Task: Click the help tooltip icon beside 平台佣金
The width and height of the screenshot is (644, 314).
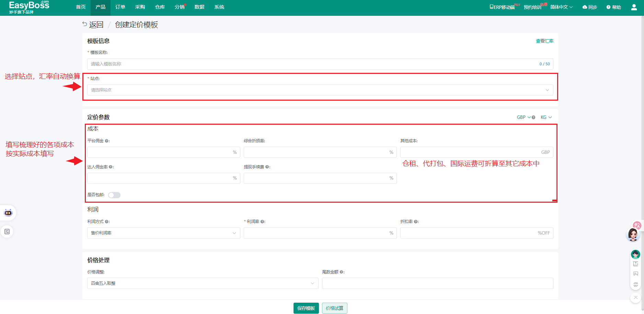Action: pyautogui.click(x=107, y=141)
